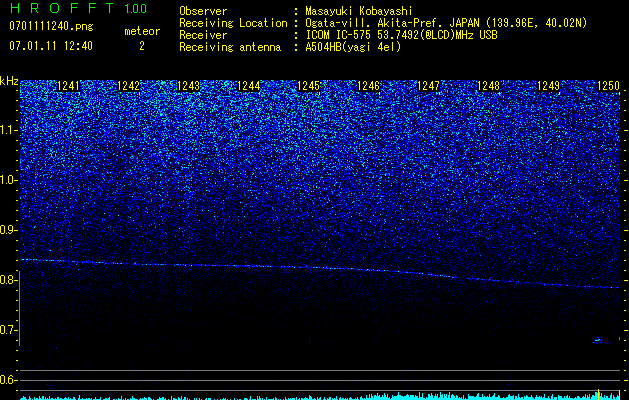Image resolution: width=629 pixels, height=400 pixels.
Task: Click the Receiver field label
Action: point(203,35)
